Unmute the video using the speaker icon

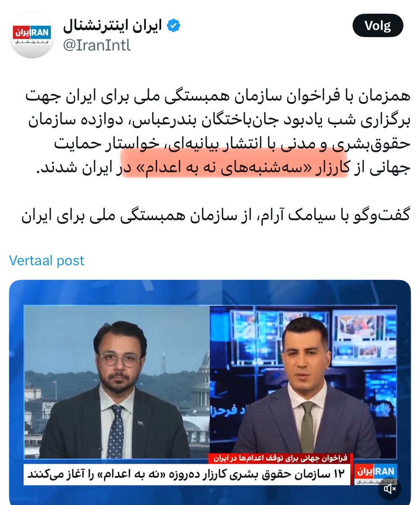coord(389,489)
